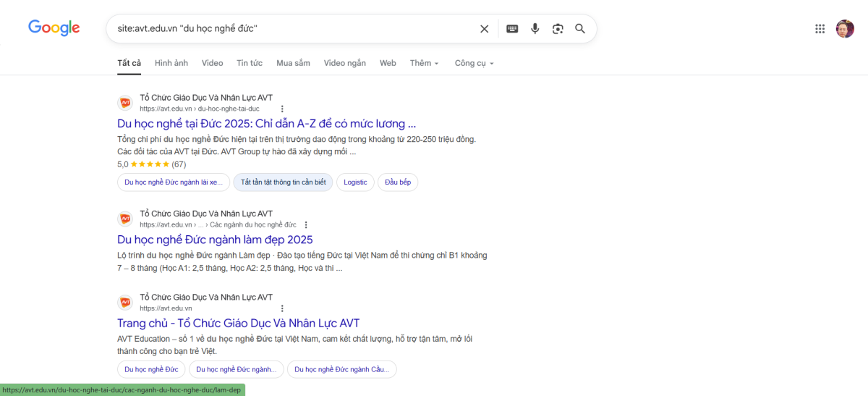868x396 pixels.
Task: Click the magnifying glass search button
Action: tap(580, 29)
